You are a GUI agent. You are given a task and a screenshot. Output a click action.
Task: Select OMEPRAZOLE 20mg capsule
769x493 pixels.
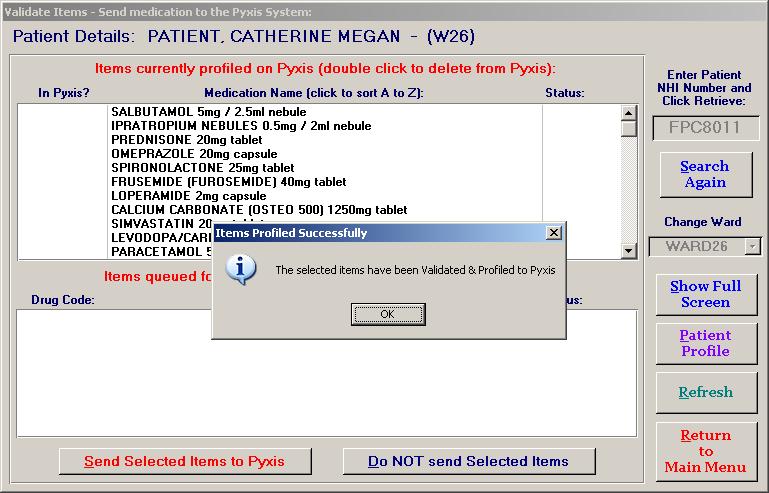[194, 154]
